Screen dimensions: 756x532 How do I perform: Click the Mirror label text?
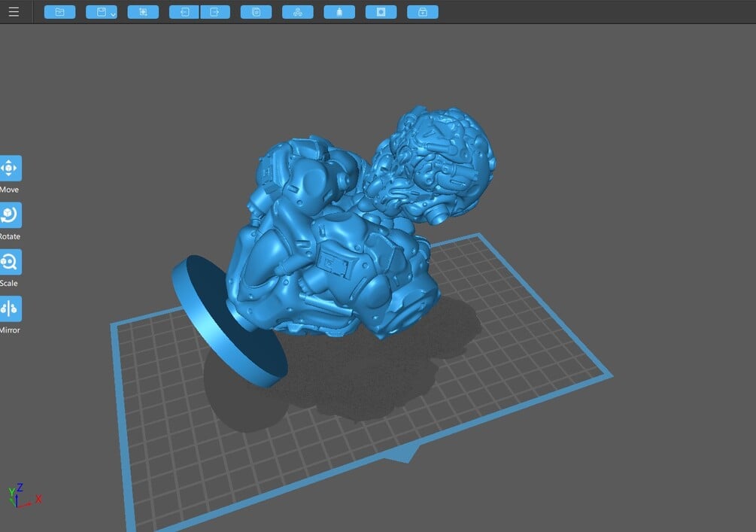coord(10,330)
